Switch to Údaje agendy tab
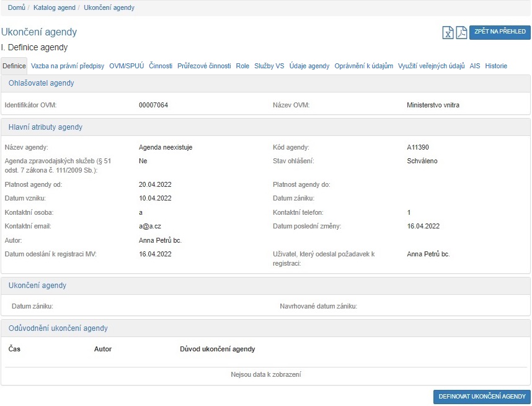This screenshot has height=406, width=532. [309, 66]
